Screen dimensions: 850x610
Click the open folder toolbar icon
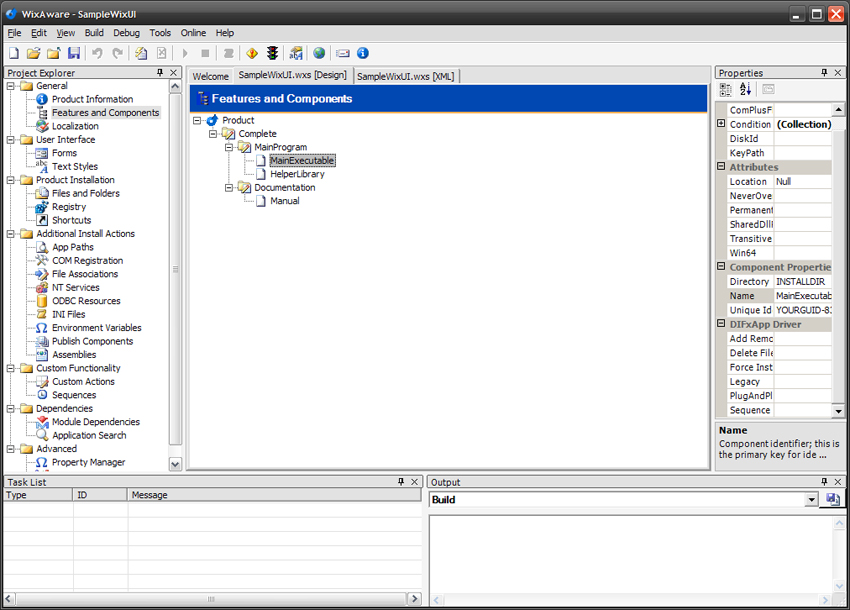[34, 53]
